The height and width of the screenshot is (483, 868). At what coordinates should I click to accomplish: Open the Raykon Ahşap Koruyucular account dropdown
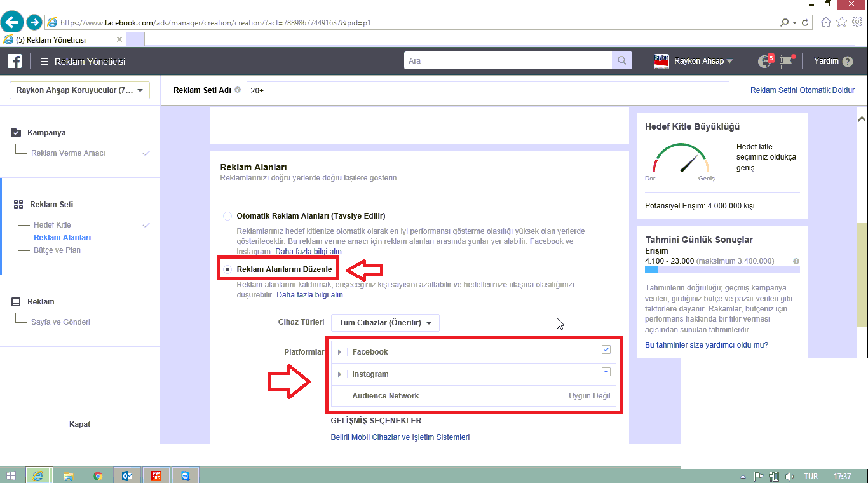click(79, 90)
